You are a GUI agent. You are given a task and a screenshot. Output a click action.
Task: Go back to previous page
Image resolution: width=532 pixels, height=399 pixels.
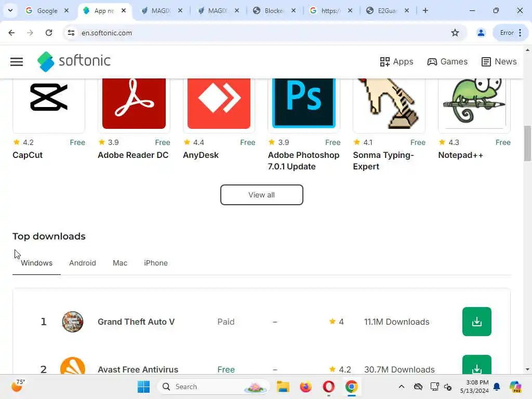coord(11,33)
